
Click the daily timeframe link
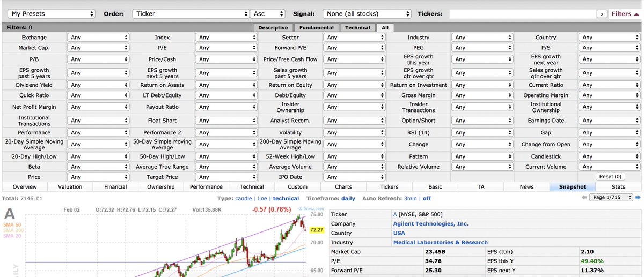point(348,198)
